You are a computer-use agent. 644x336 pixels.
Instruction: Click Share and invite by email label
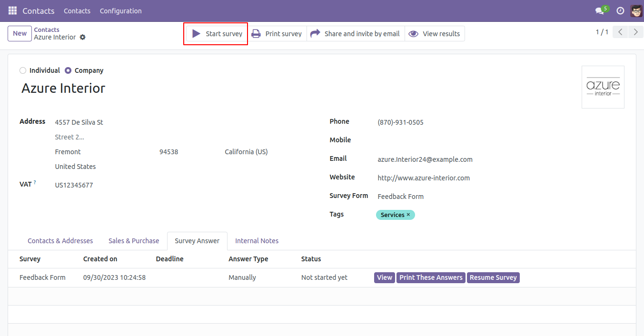click(x=362, y=34)
